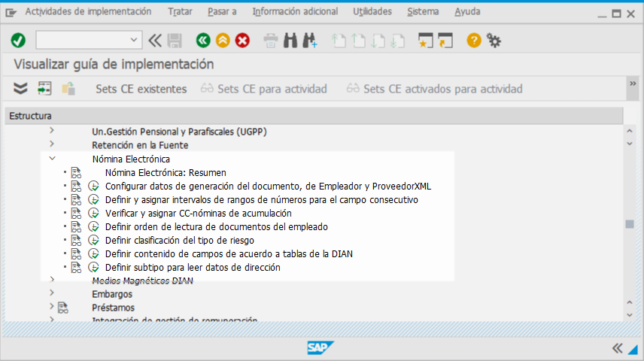Click the orange Help question mark icon

coord(474,41)
